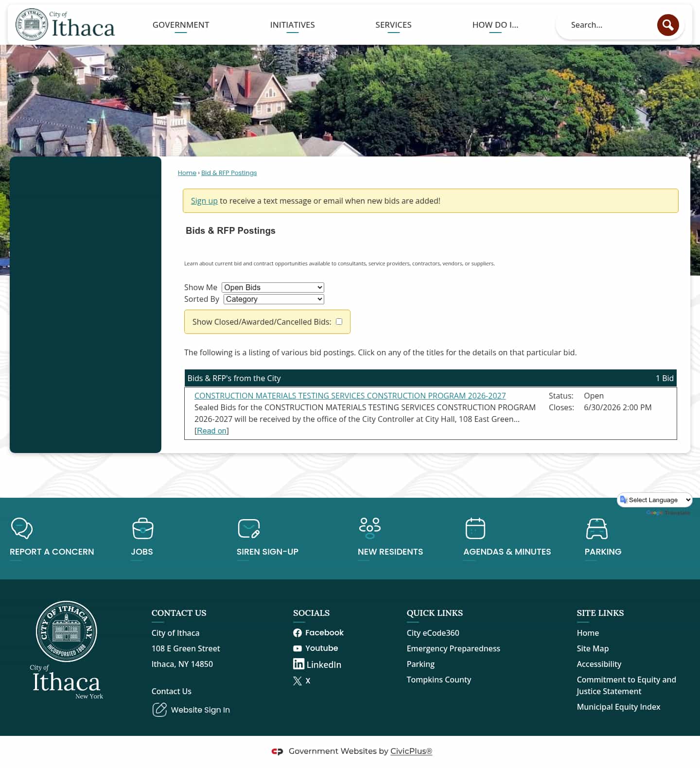Click the '1 Bid' count text

[665, 378]
